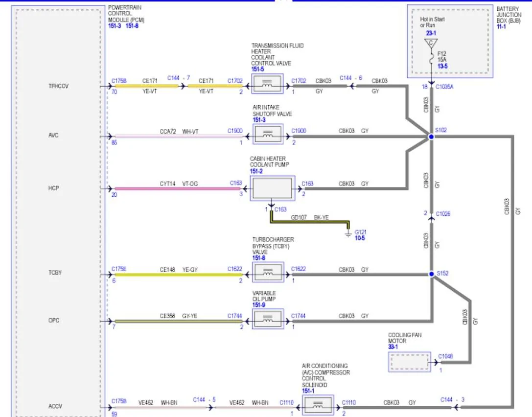532x417 pixels.
Task: Click the yellow-violet CE171 wire at C175B
Action: click(146, 86)
